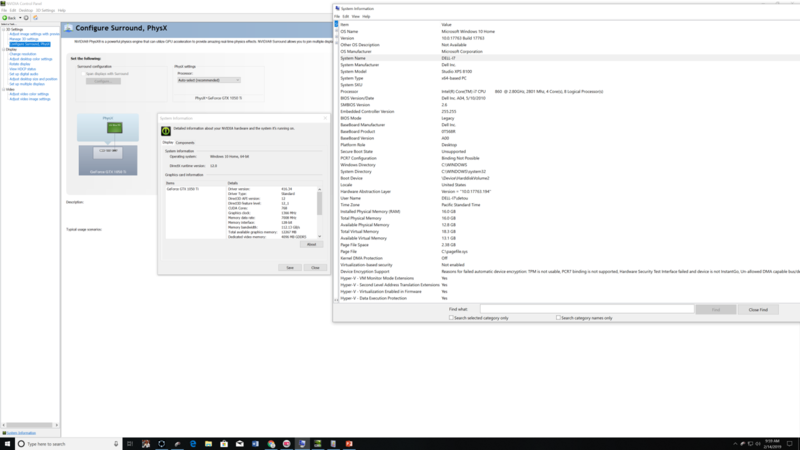Click the Home icon in NVIDIA toolbar
Image resolution: width=800 pixels, height=450 pixels.
(x=35, y=18)
